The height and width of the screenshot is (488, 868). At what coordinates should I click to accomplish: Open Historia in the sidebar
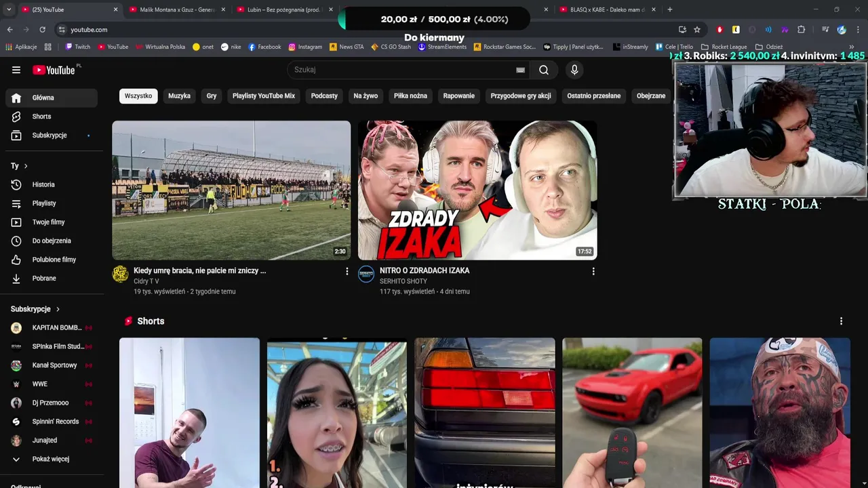pyautogui.click(x=52, y=184)
